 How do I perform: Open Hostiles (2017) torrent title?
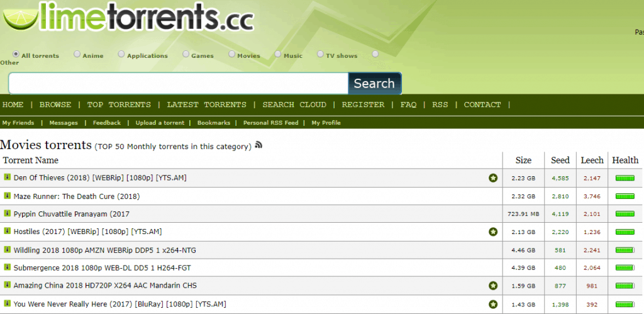(x=87, y=232)
